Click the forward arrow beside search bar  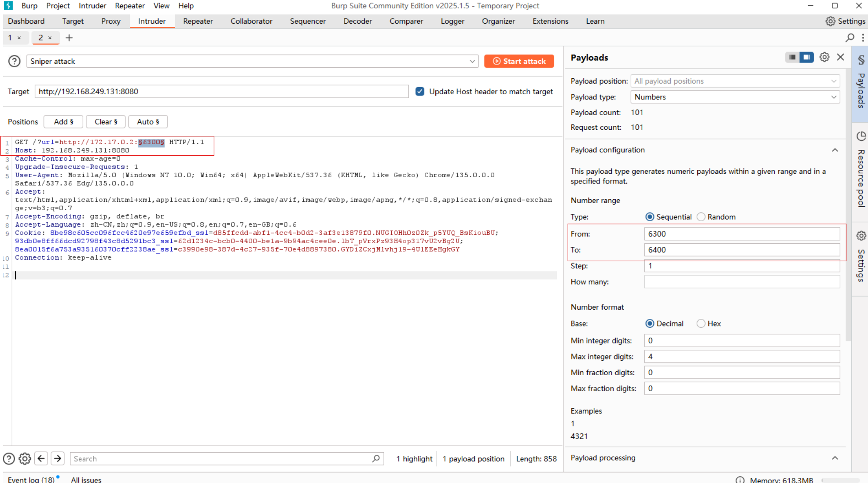(x=58, y=458)
